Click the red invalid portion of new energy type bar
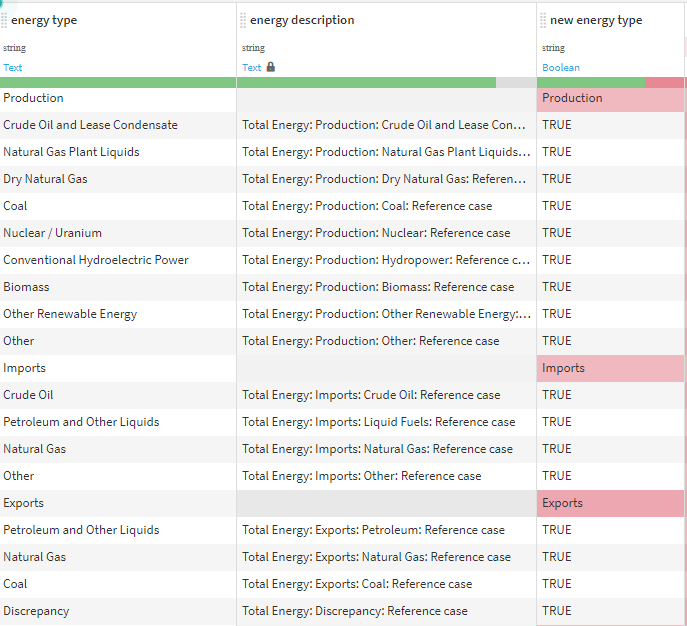Viewport: 687px width, 626px height. [664, 82]
